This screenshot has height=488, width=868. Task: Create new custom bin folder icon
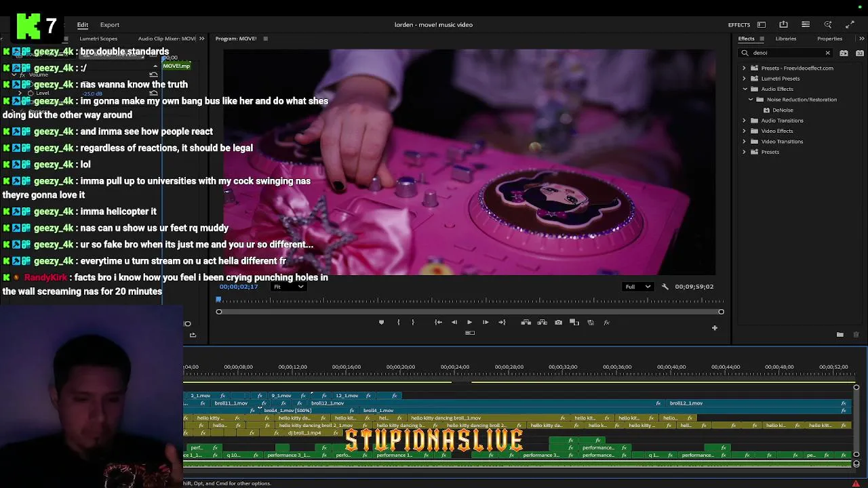[x=840, y=335]
